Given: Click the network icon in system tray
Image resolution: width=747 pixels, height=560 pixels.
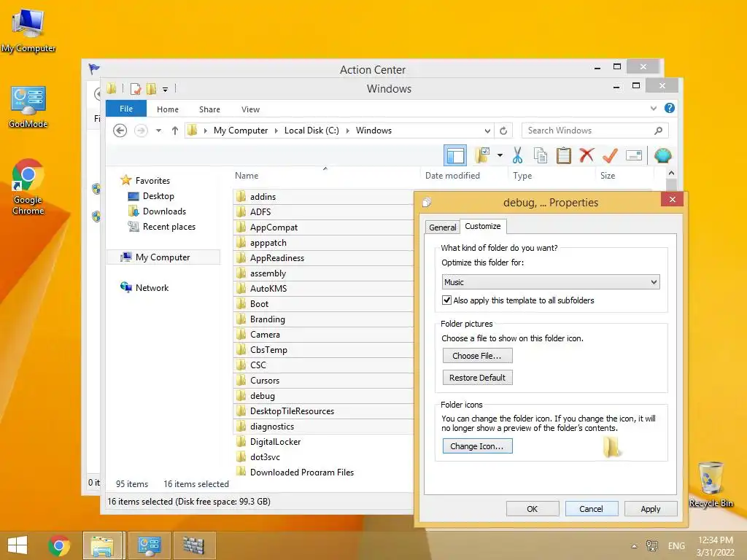Looking at the screenshot, I should click(x=651, y=545).
